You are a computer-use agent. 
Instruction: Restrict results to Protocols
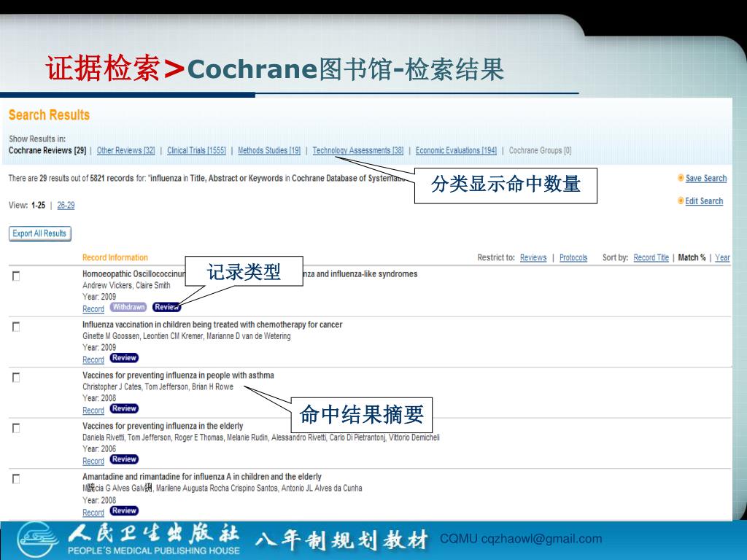pyautogui.click(x=573, y=257)
